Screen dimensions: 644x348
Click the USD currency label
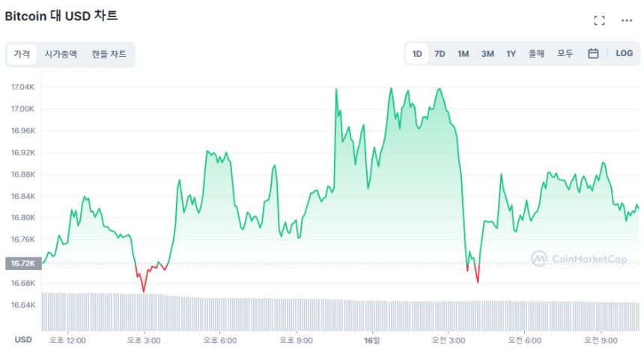23,340
